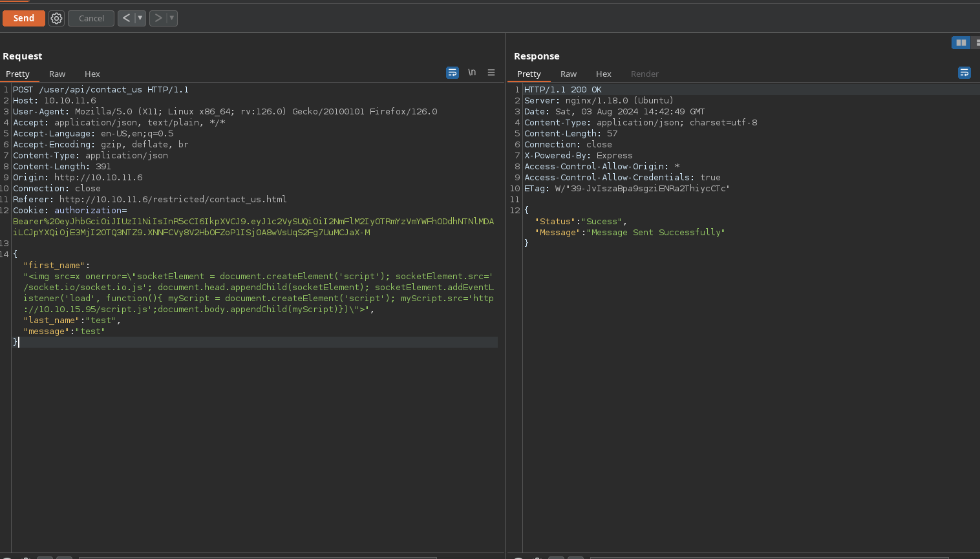980x559 pixels.
Task: Click the Cancel button
Action: point(91,18)
